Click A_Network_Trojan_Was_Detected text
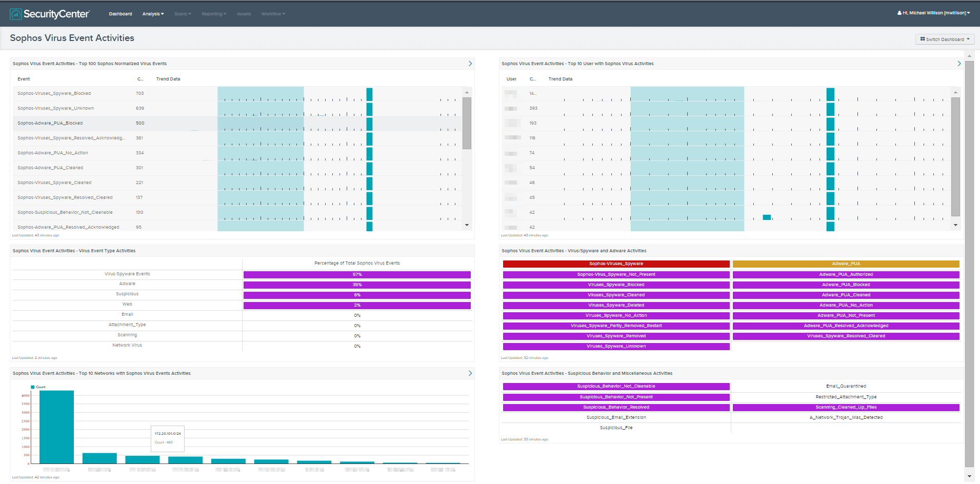The width and height of the screenshot is (980, 484). [846, 418]
